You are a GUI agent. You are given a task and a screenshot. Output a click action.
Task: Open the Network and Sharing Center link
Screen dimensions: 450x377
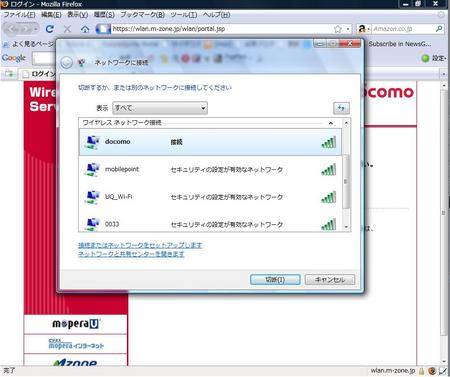131,254
